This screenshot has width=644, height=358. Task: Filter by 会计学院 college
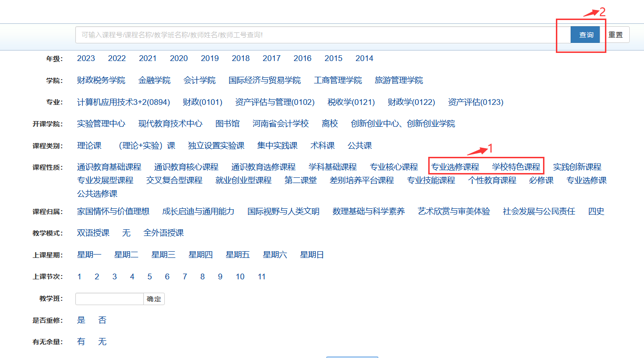(x=199, y=81)
